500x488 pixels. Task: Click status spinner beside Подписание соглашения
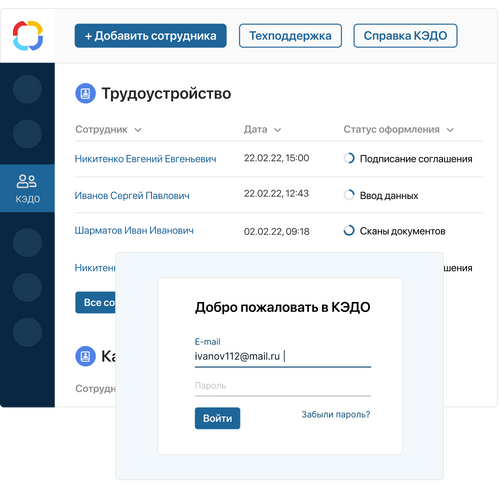click(x=349, y=158)
